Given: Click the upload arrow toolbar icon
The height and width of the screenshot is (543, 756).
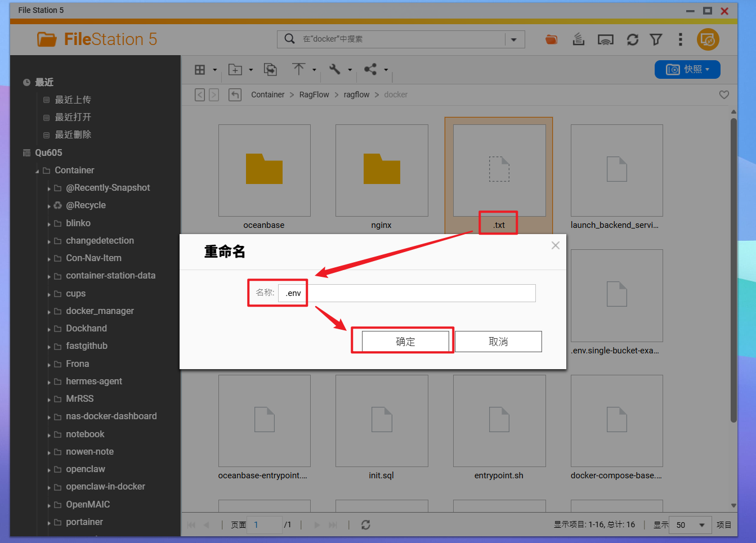Looking at the screenshot, I should [x=299, y=69].
